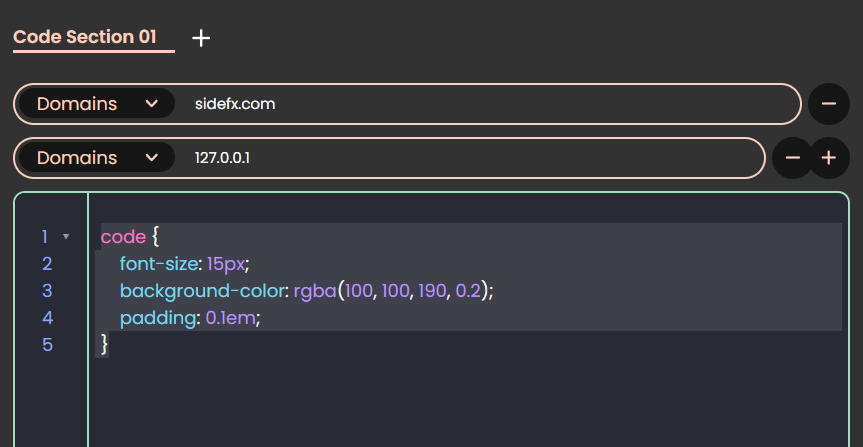The height and width of the screenshot is (447, 863).
Task: Remove the sidefx.com domain row
Action: (829, 103)
